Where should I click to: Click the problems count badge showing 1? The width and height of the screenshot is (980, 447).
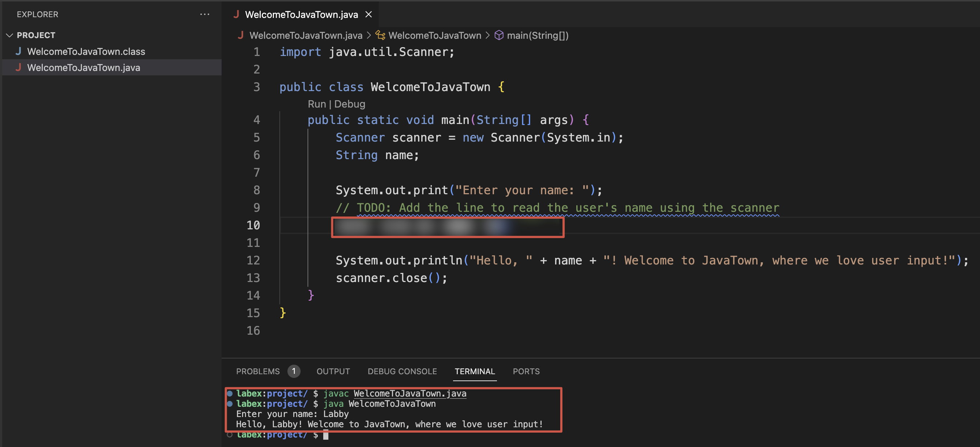click(293, 371)
